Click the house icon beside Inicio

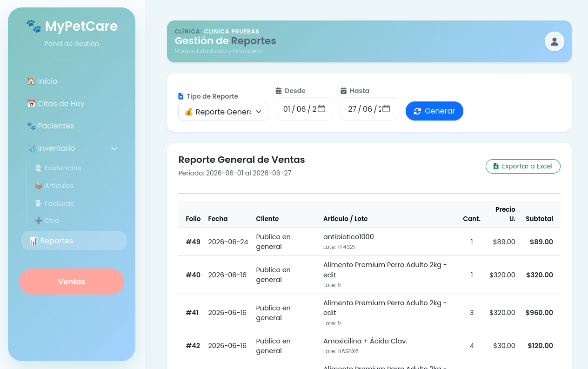(31, 81)
